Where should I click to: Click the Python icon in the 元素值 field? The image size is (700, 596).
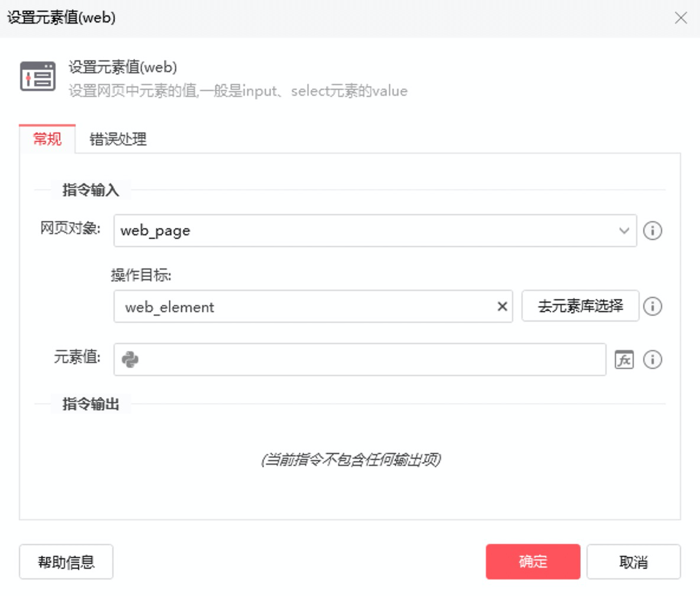point(130,359)
